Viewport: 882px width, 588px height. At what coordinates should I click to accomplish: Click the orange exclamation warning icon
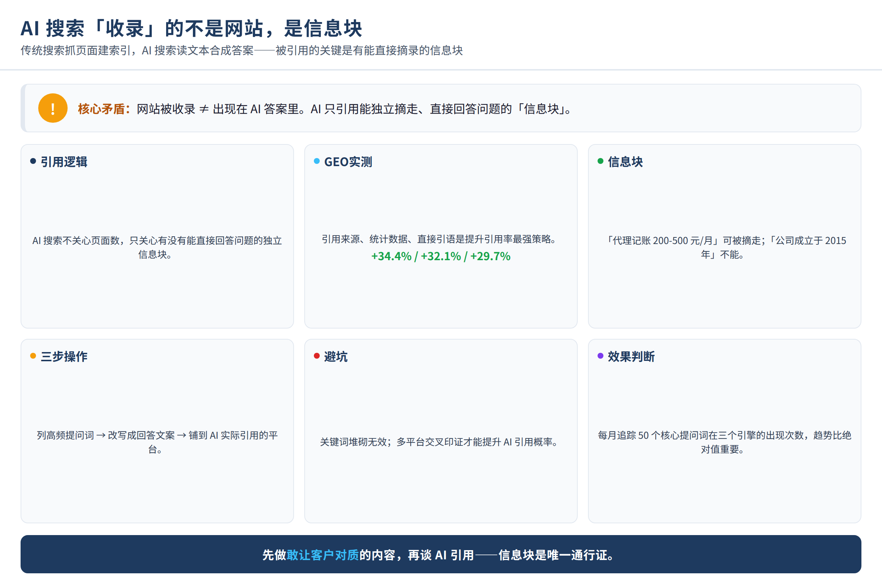point(53,108)
